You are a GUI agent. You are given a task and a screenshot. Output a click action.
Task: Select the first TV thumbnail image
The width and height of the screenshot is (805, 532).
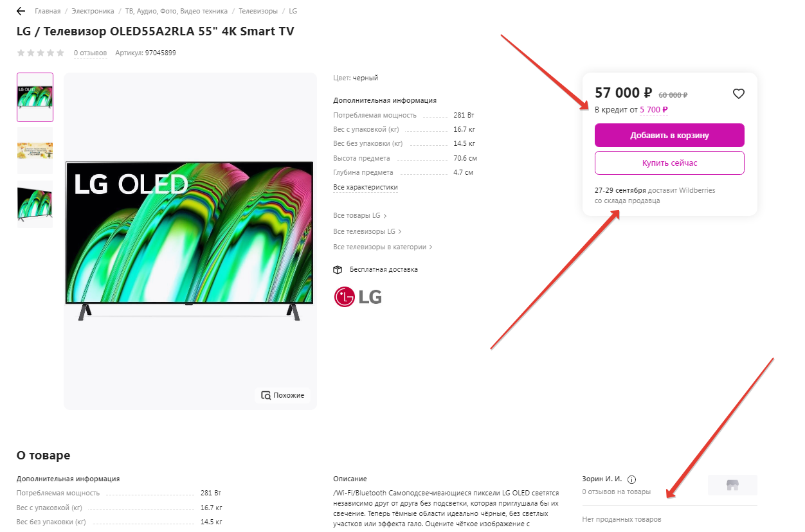pyautogui.click(x=35, y=97)
